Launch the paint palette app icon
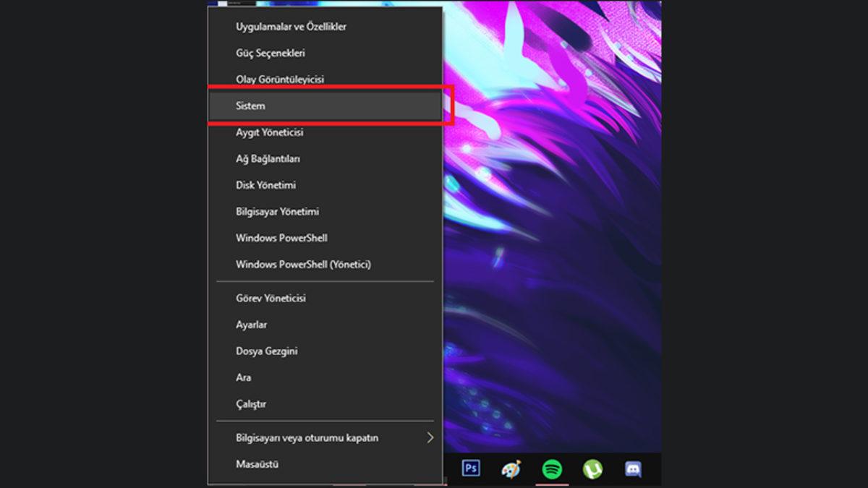868x488 pixels. point(511,469)
